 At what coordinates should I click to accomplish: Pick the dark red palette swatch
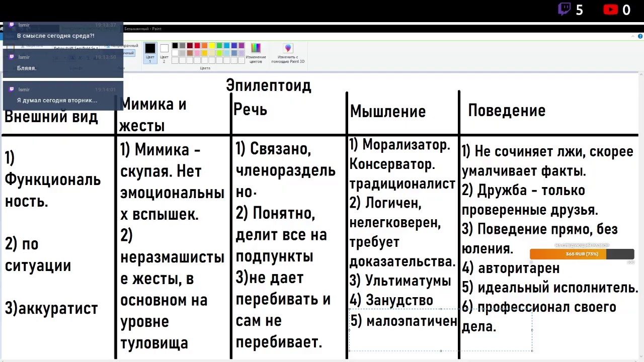190,45
